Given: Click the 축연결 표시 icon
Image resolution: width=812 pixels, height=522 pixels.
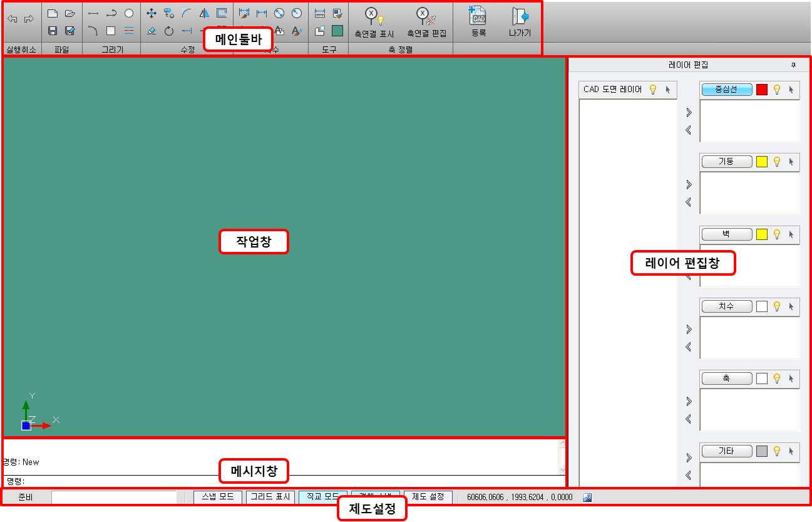Looking at the screenshot, I should tap(374, 16).
